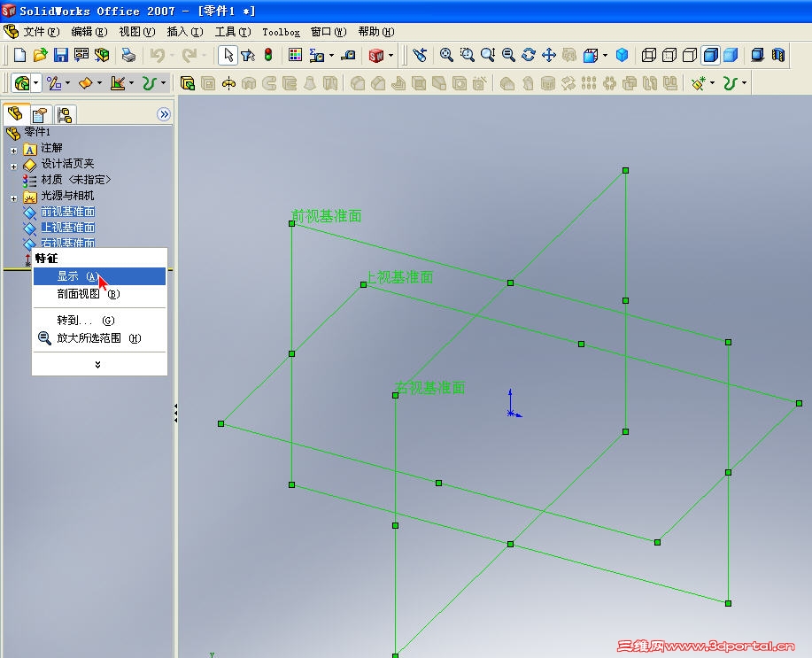
Task: Click the Revolved Boss feature icon
Action: pos(228,83)
